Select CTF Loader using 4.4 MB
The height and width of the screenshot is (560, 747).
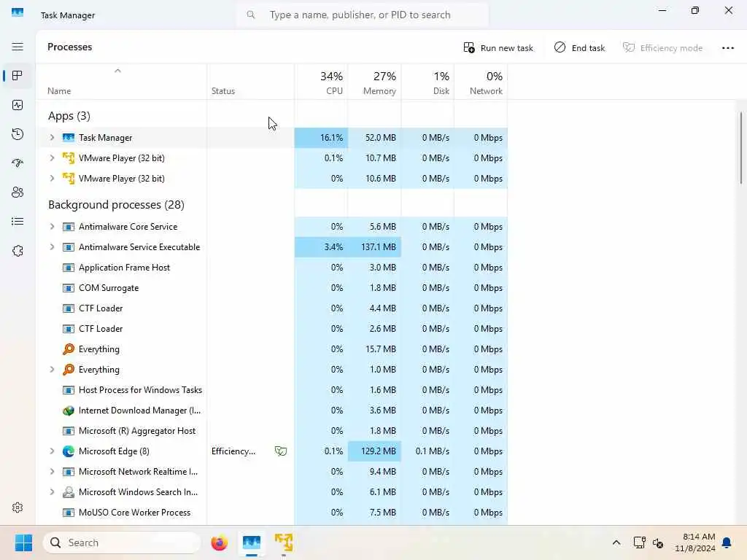pyautogui.click(x=271, y=308)
